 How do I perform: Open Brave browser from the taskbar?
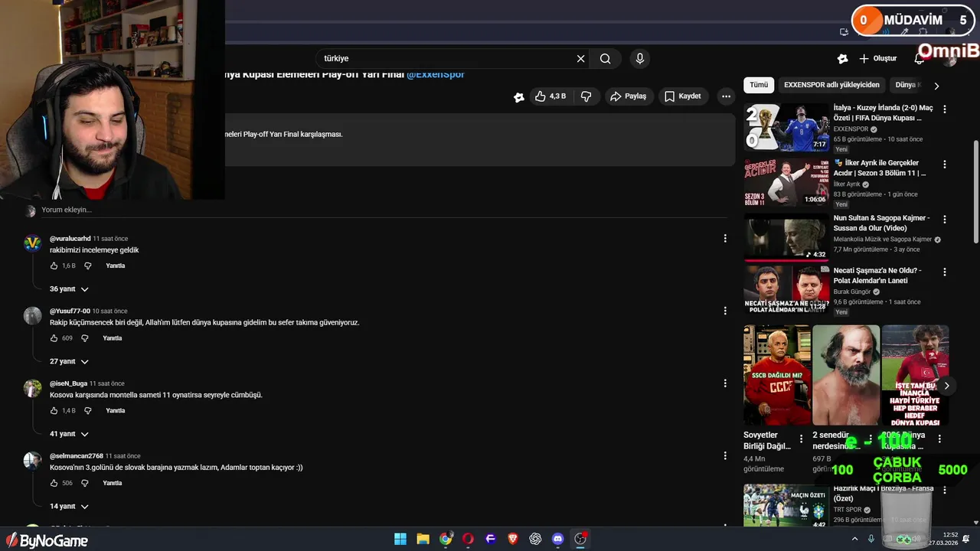[x=513, y=539]
